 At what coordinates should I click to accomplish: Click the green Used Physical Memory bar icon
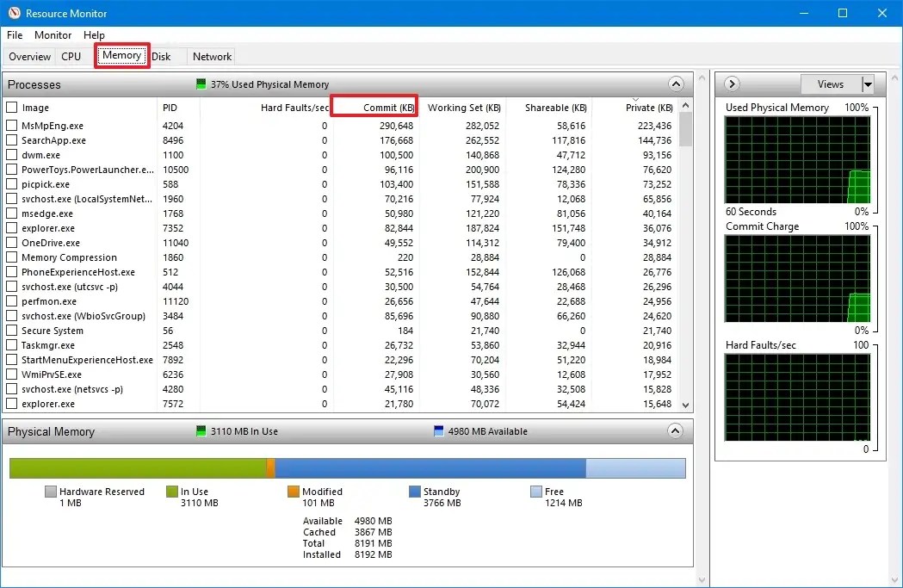[x=203, y=84]
